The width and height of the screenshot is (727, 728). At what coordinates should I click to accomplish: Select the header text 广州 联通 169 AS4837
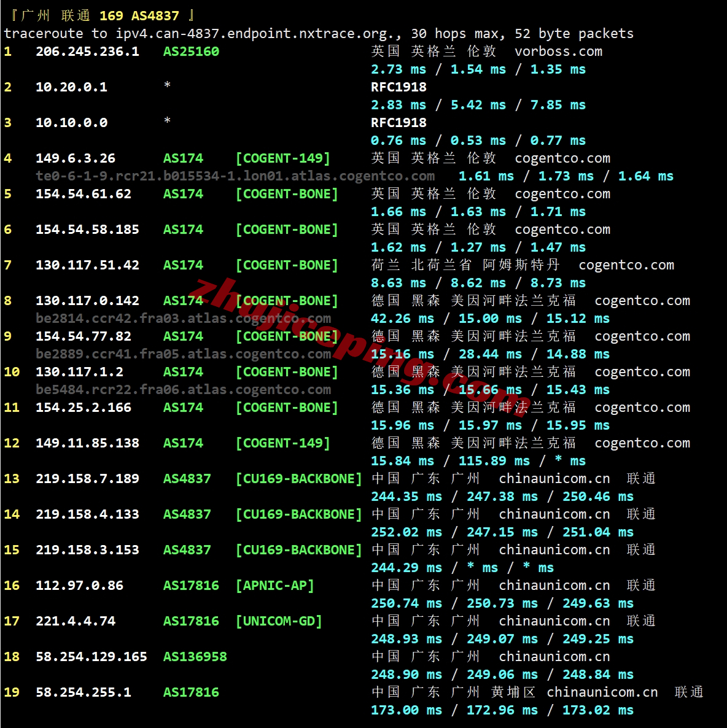coord(100,16)
